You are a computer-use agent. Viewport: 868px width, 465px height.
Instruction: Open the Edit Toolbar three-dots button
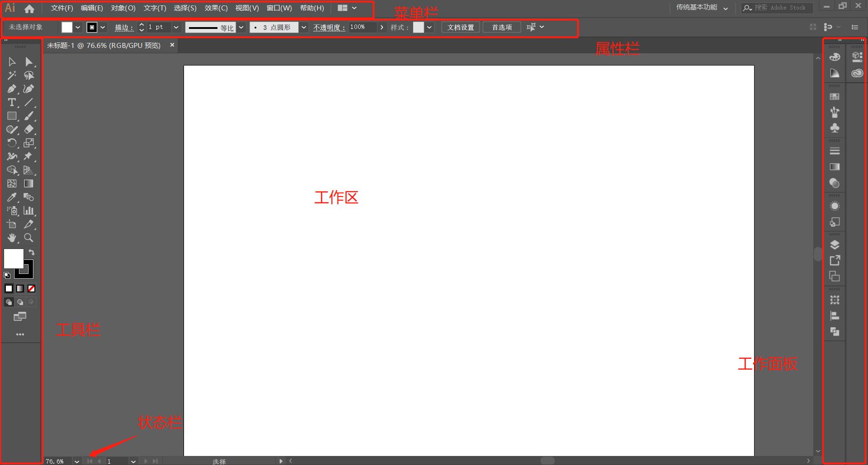tap(20, 334)
